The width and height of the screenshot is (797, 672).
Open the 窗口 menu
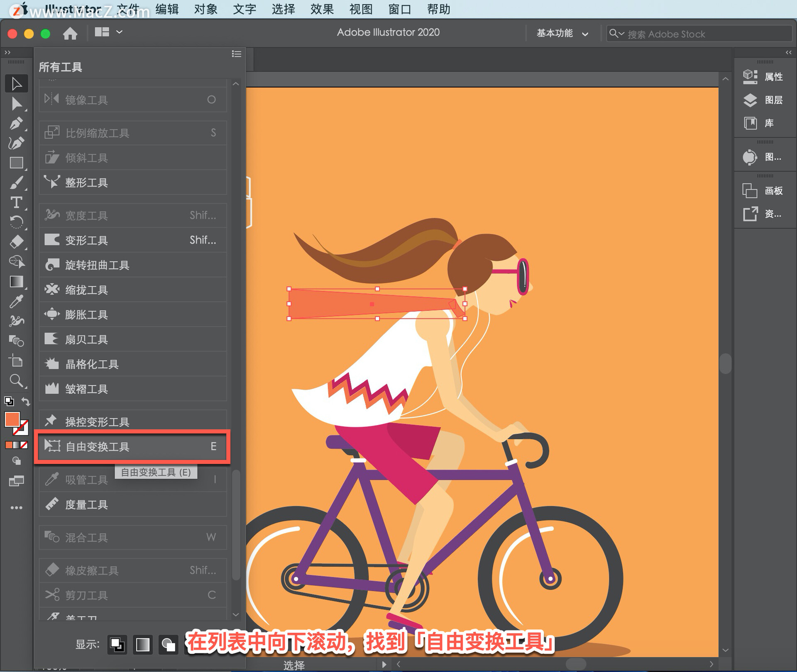[400, 9]
